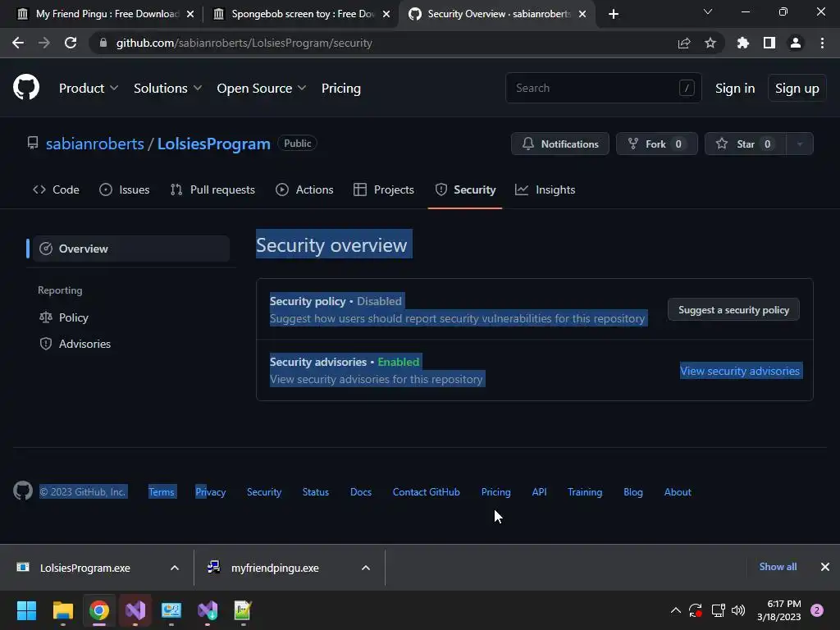Click View security advisories link
The image size is (840, 630).
[740, 371]
